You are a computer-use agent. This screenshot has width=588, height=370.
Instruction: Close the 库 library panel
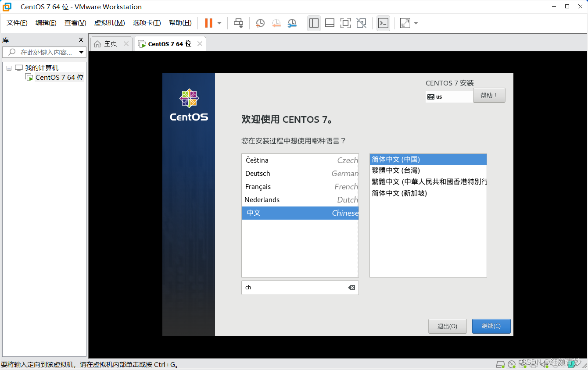pos(81,40)
